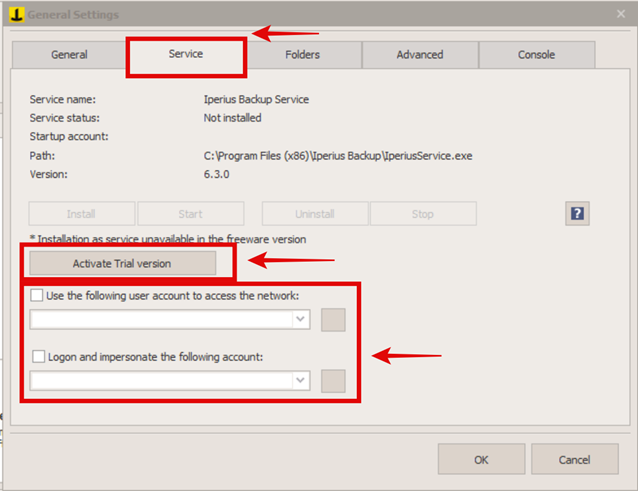Click the disabled Start button
The width and height of the screenshot is (638, 491).
190,214
